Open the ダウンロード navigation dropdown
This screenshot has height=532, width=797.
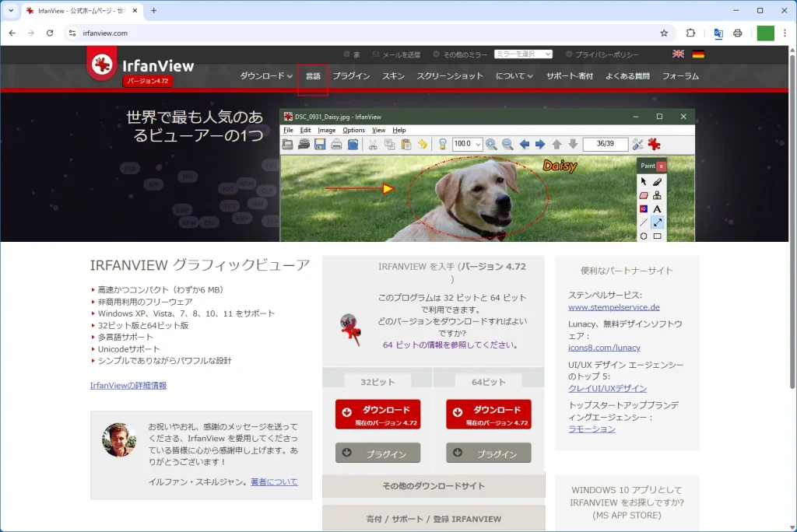266,75
